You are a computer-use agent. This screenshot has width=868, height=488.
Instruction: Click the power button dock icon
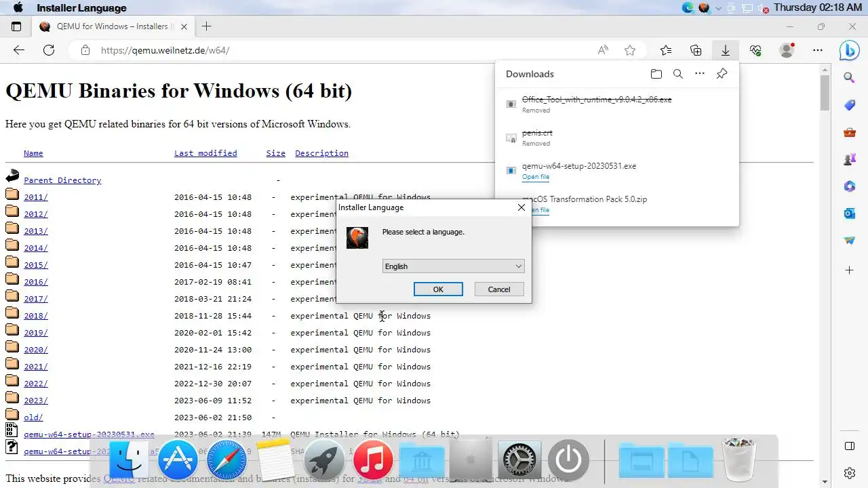[x=568, y=460]
